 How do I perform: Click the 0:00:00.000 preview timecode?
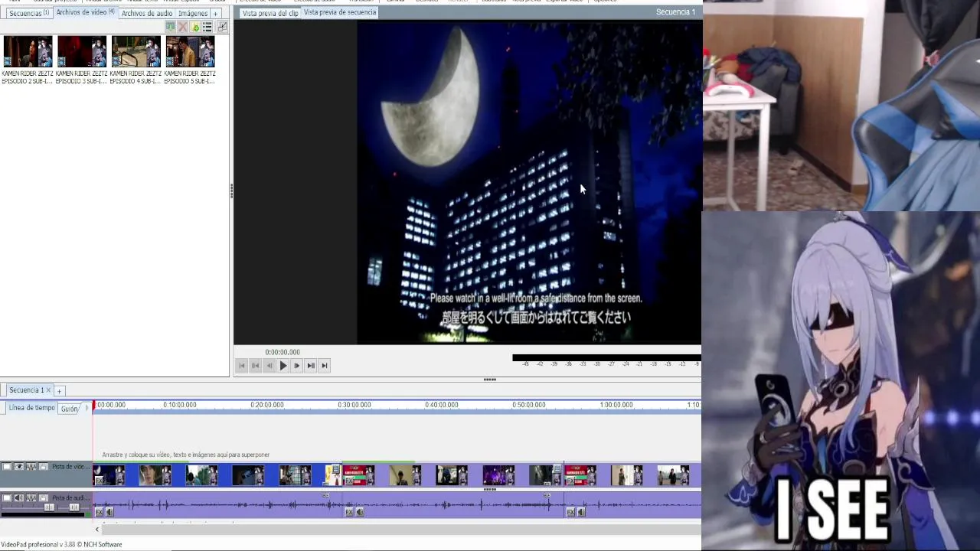click(283, 352)
